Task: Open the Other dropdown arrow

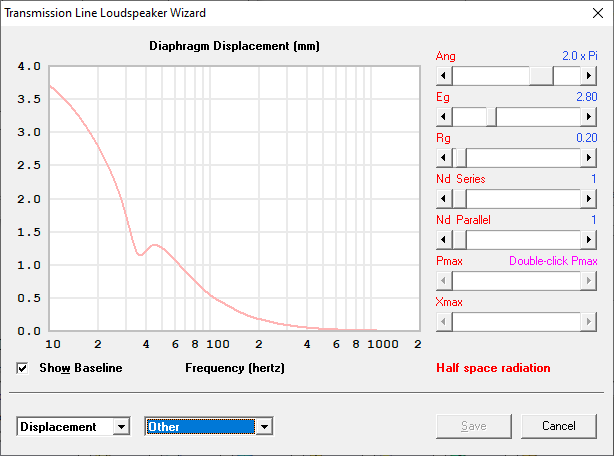Action: 264,426
